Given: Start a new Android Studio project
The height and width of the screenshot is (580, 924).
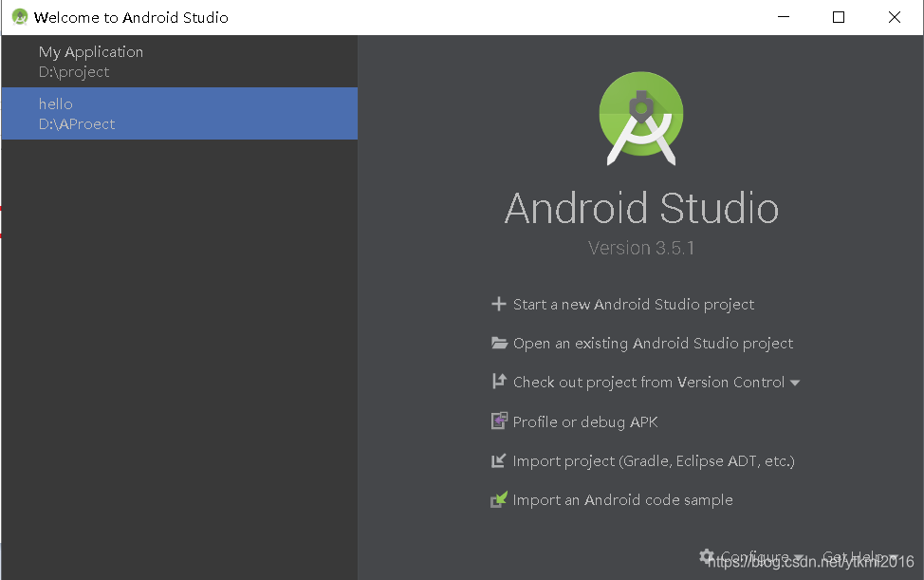Looking at the screenshot, I should click(633, 304).
